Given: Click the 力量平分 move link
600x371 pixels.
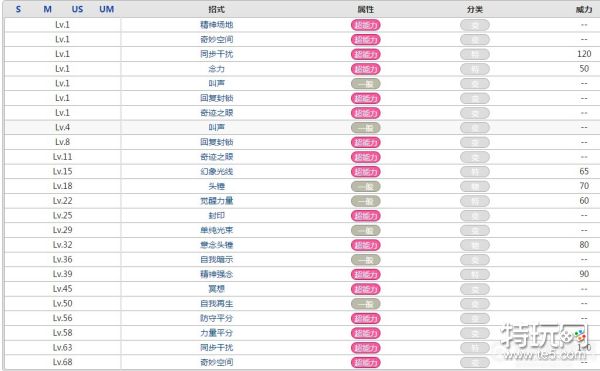Looking at the screenshot, I should pyautogui.click(x=217, y=333).
